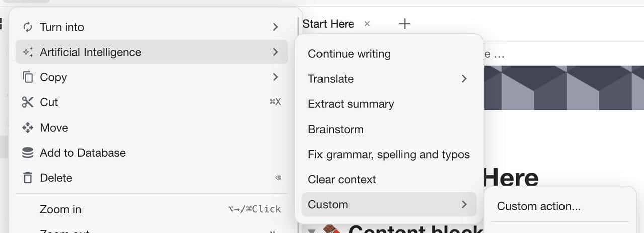Screen dimensions: 644x233
Task: Click Clear context menu entry
Action: pos(342,179)
